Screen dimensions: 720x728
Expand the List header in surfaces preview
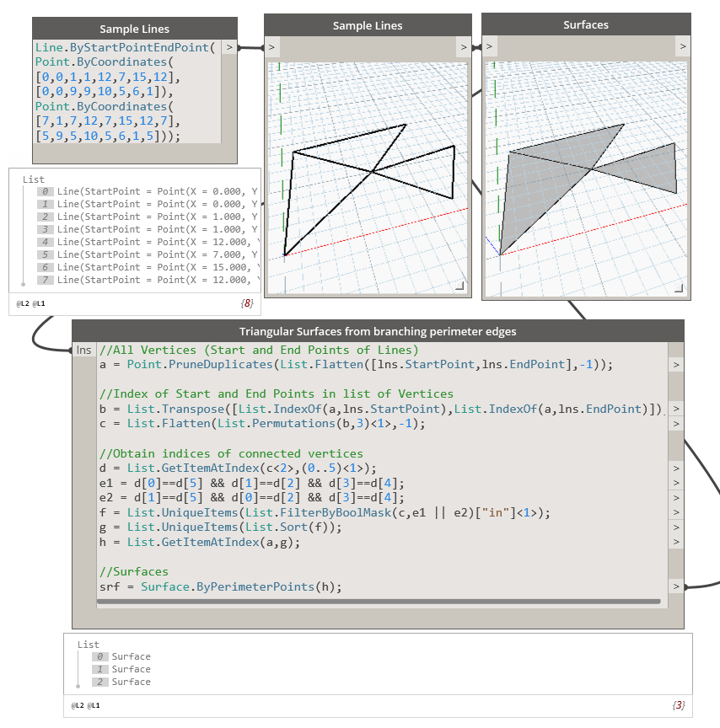coord(89,645)
